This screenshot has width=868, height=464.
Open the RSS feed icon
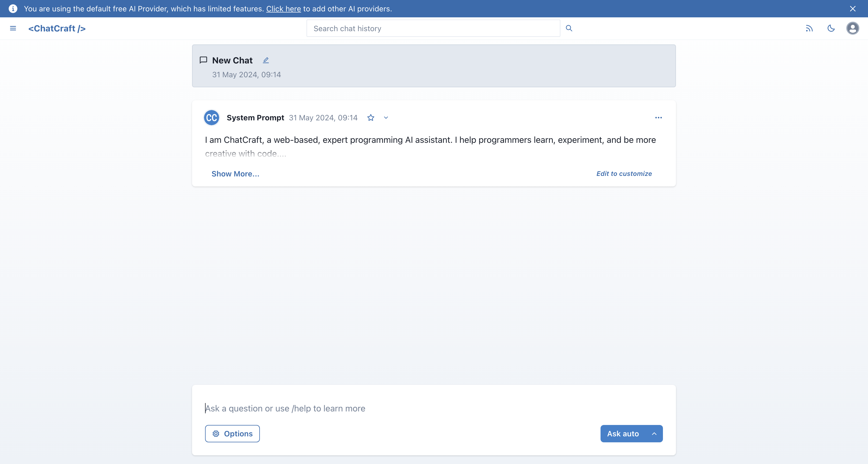point(809,28)
